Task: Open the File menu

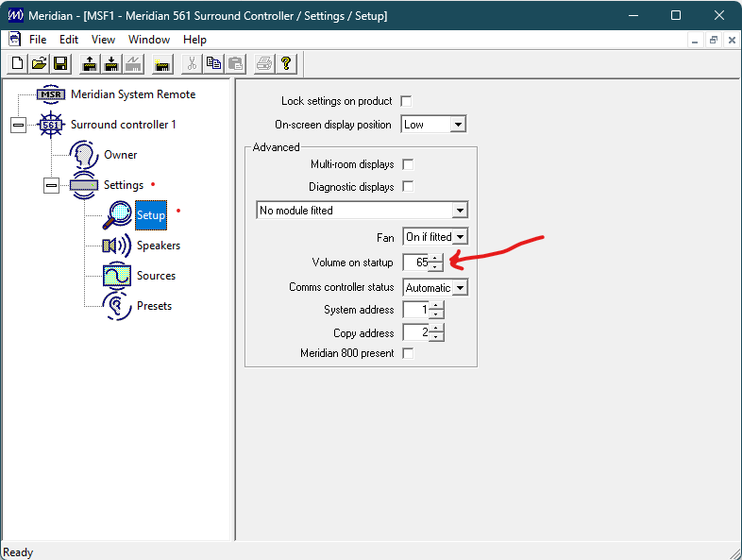Action: tap(38, 40)
